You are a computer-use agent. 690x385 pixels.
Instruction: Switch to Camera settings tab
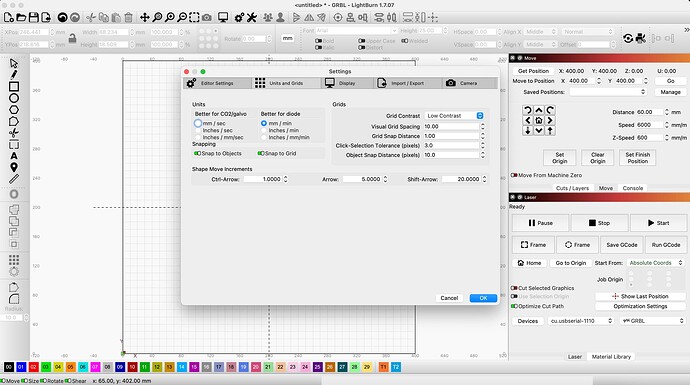pyautogui.click(x=469, y=83)
